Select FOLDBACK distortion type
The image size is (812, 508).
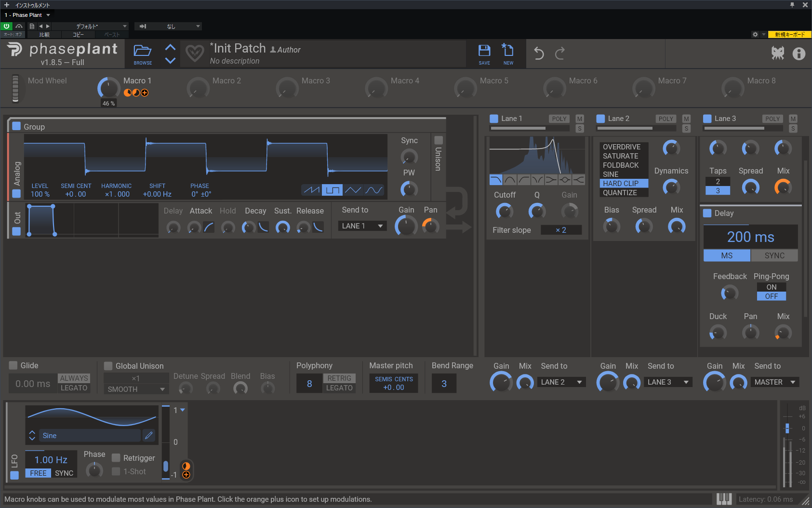click(x=624, y=165)
